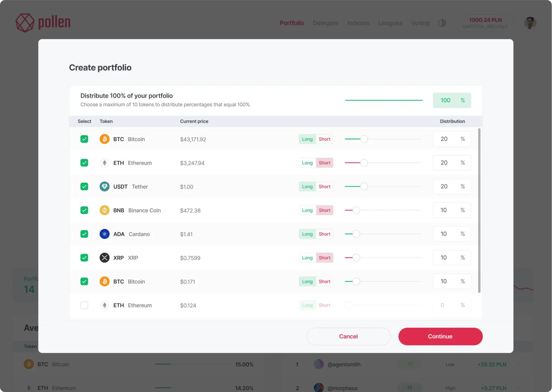Screen dimensions: 552x392
Task: Set BTC $0.171 row to Short
Action: click(324, 281)
